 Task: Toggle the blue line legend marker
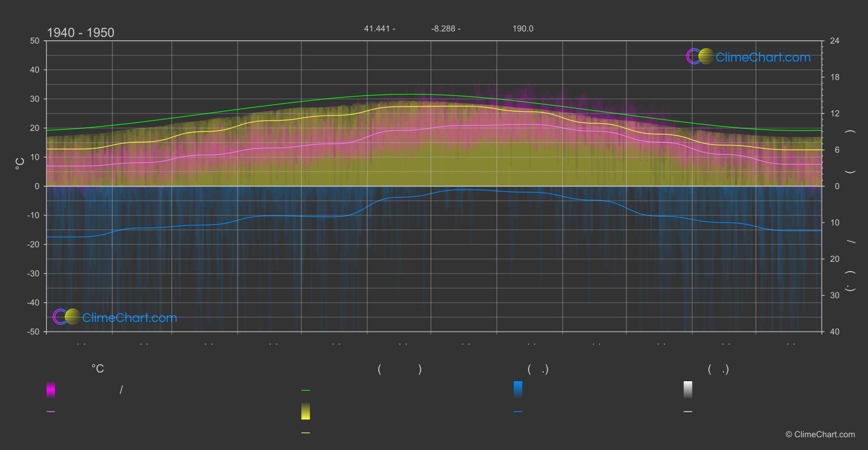coord(518,412)
